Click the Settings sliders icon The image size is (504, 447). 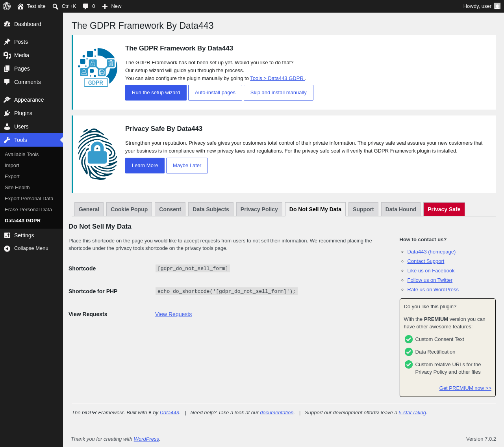pos(7,235)
